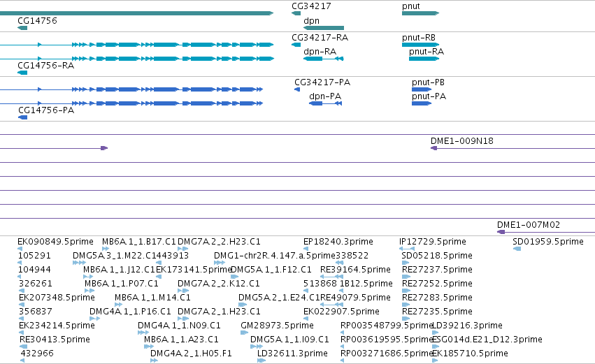Viewport: 595px width, 364px height.
Task: Open EST MB6A.1_1.M14.C1
Action: [x=152, y=297]
